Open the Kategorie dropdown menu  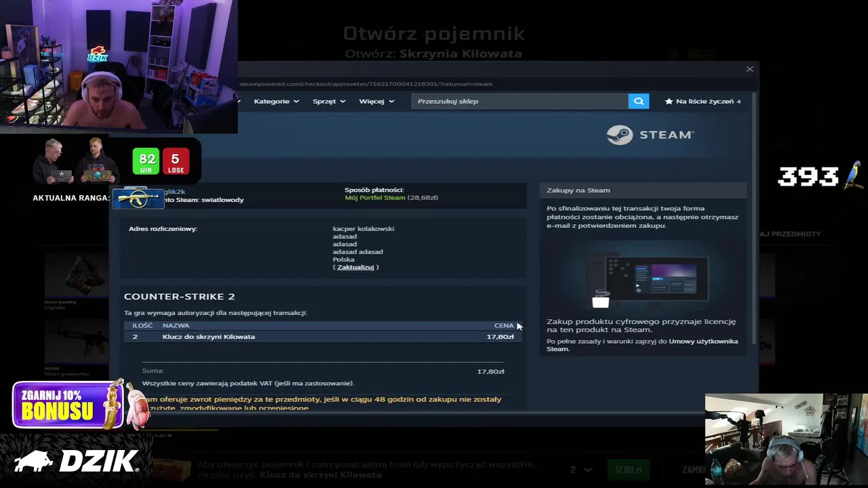click(277, 101)
